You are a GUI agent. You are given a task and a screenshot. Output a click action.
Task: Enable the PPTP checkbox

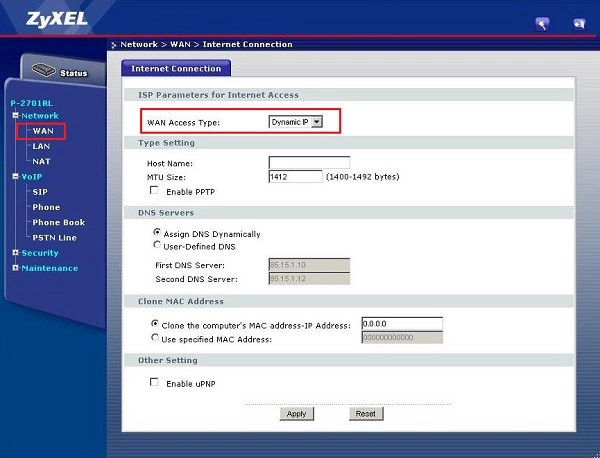[x=154, y=190]
